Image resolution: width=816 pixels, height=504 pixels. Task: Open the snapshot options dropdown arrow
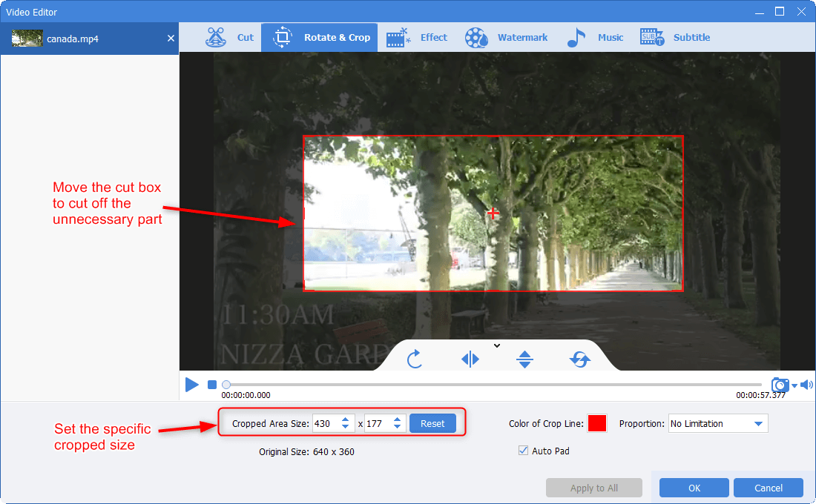point(794,385)
